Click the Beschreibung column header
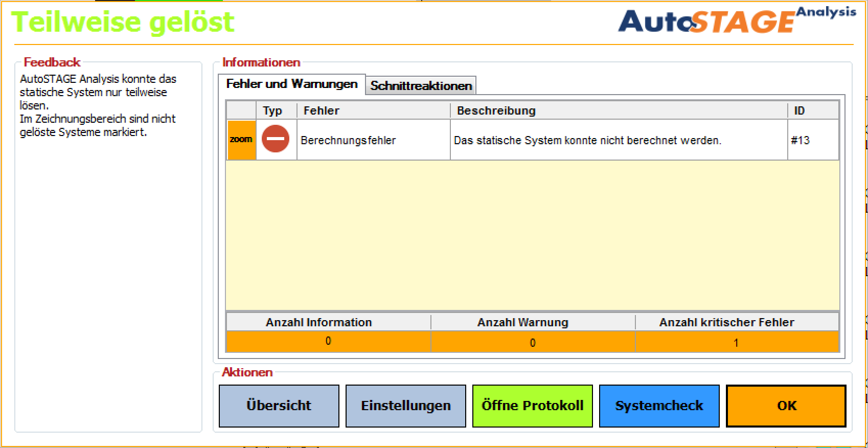868x448 pixels. click(619, 110)
